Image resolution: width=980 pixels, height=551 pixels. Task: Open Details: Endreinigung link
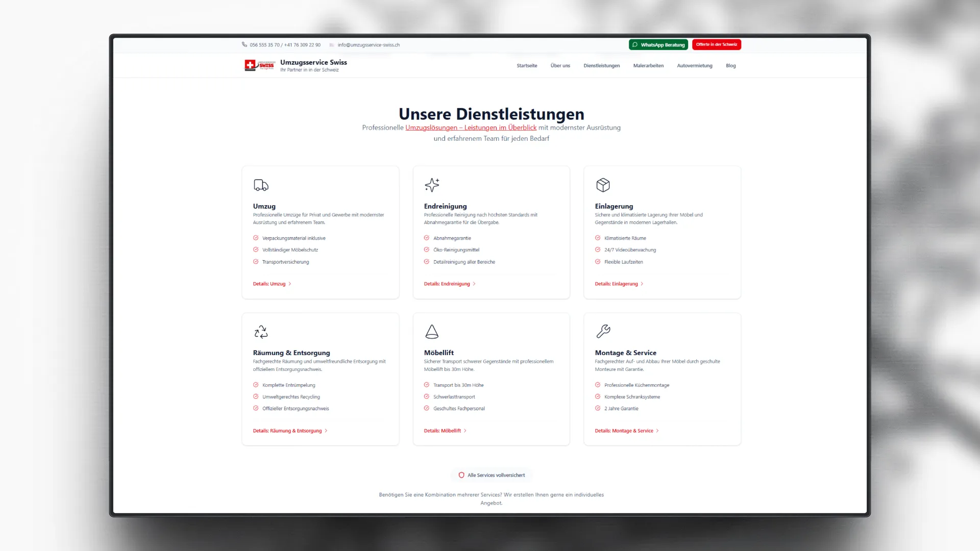(x=450, y=284)
